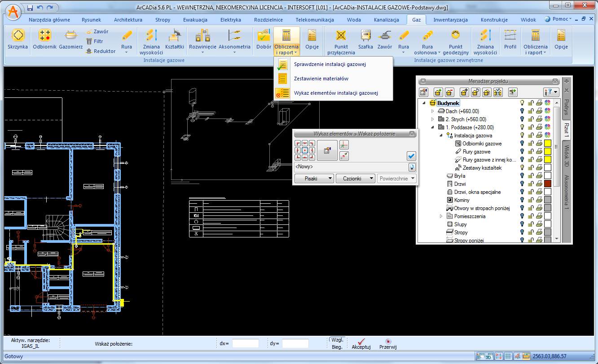Viewport: 598px width, 364px height.
Task: Expand the Pomieszczenia tree node
Action: tap(441, 216)
